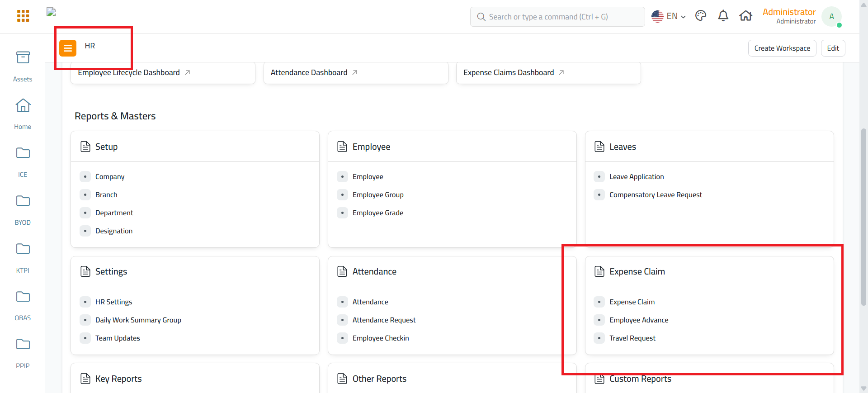Open Company under Setup
This screenshot has height=393, width=868.
(x=110, y=177)
